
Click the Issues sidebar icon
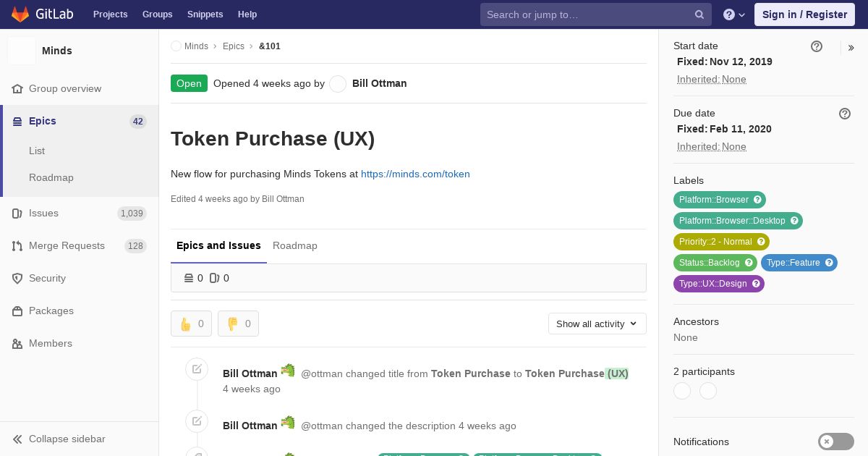(x=17, y=214)
